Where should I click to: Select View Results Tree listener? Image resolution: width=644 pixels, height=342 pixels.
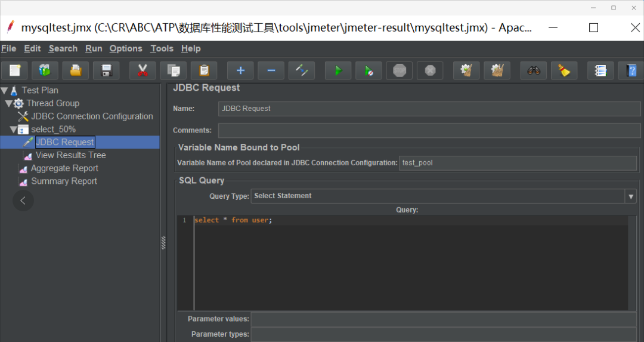tap(70, 155)
